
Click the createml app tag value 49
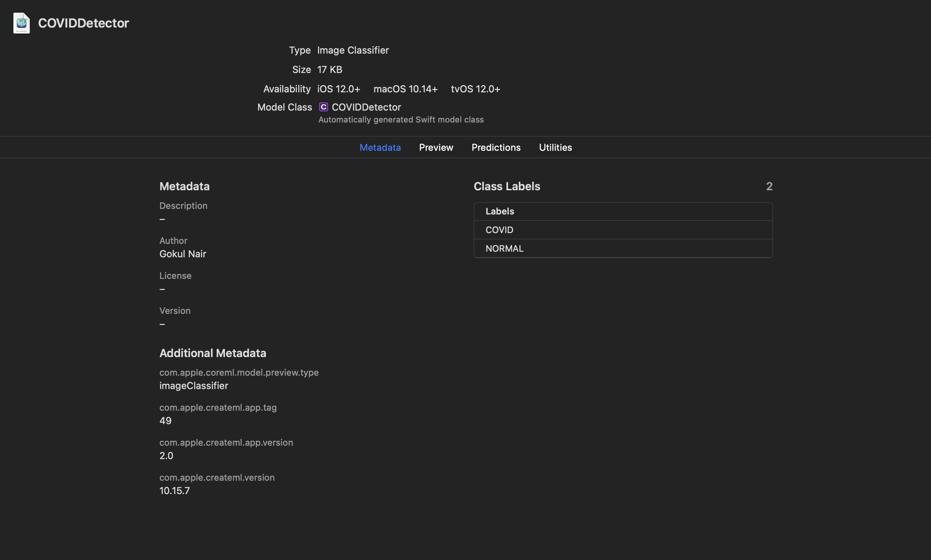(x=165, y=421)
